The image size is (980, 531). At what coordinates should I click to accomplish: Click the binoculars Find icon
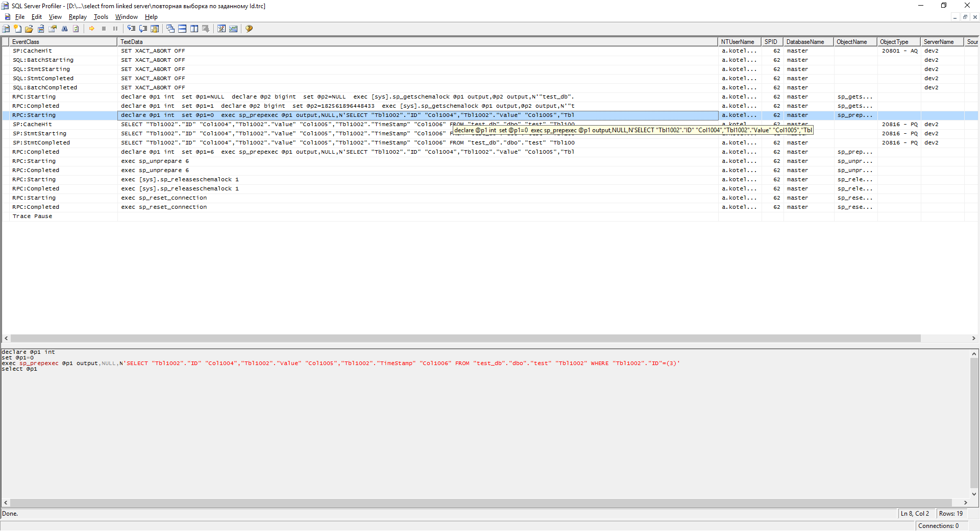(x=64, y=29)
